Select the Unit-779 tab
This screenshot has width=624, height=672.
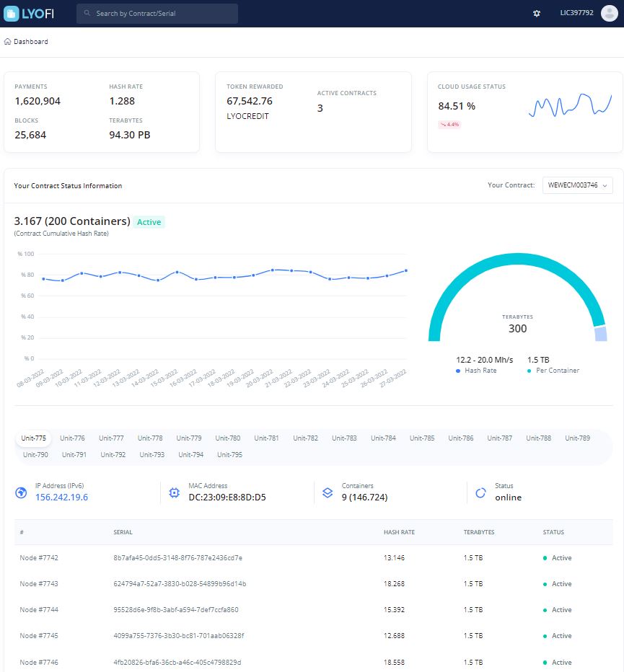[x=189, y=438]
